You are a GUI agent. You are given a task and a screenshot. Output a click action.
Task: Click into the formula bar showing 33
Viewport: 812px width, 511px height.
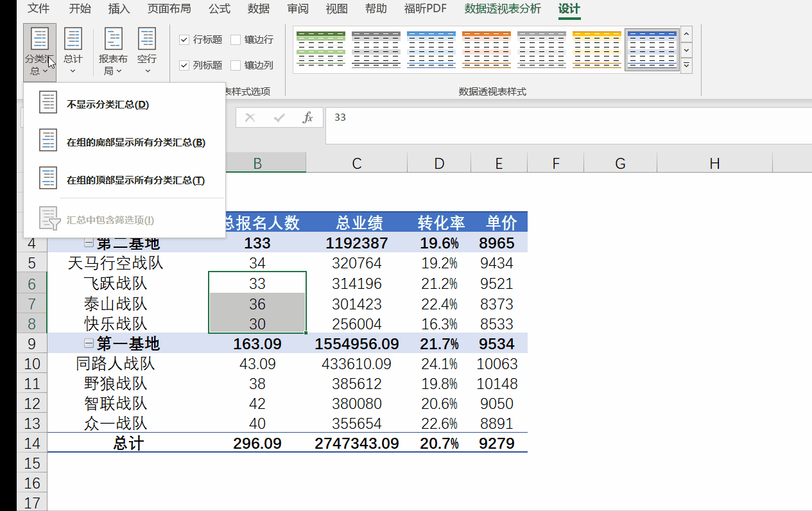coord(568,126)
